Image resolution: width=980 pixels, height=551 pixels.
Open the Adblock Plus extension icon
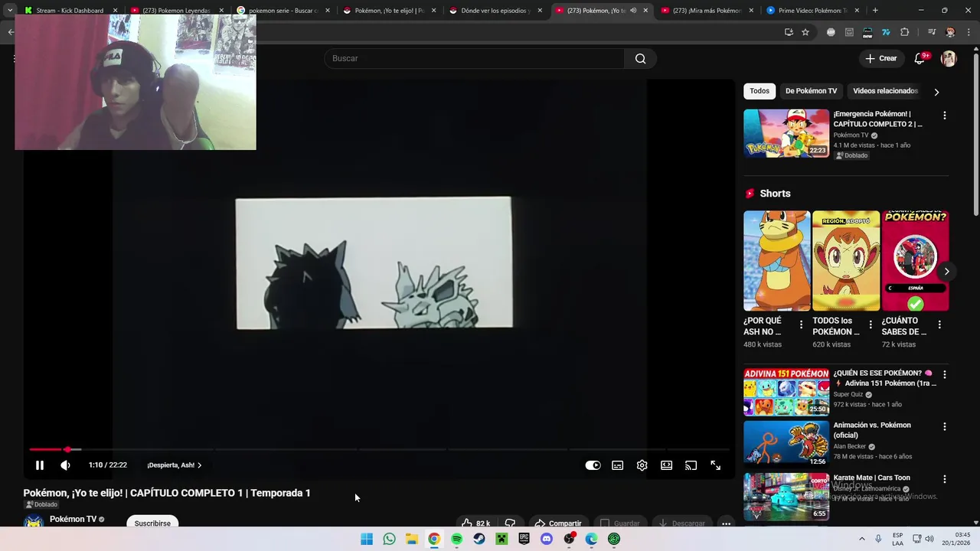831,32
